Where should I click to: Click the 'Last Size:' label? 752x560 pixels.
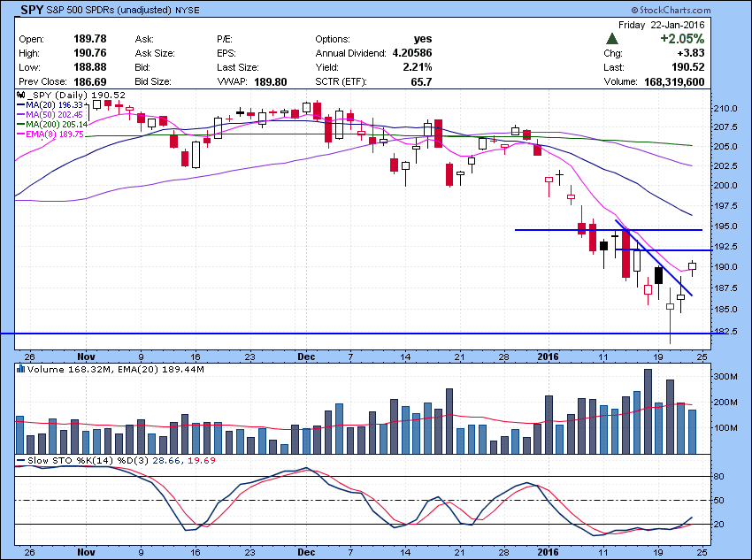pyautogui.click(x=237, y=67)
